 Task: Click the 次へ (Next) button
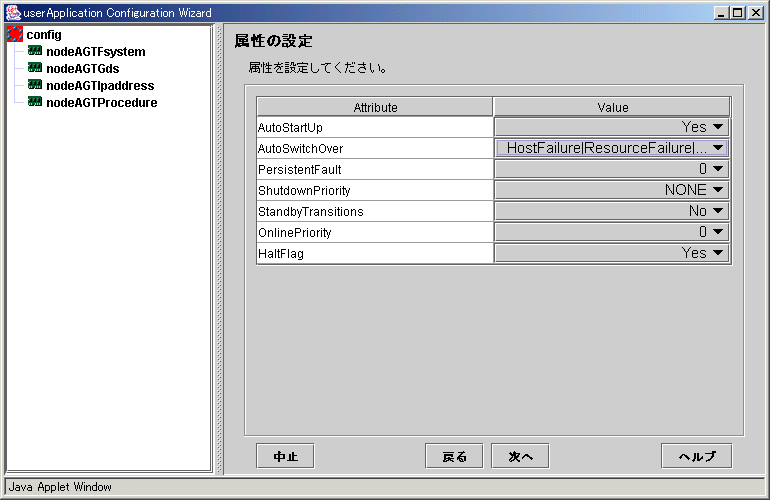coord(520,456)
